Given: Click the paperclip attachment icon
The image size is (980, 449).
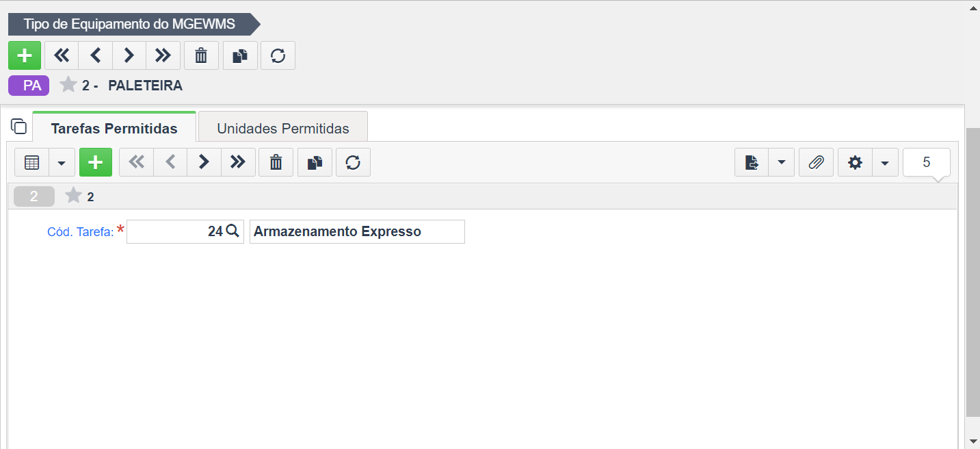Looking at the screenshot, I should 816,162.
